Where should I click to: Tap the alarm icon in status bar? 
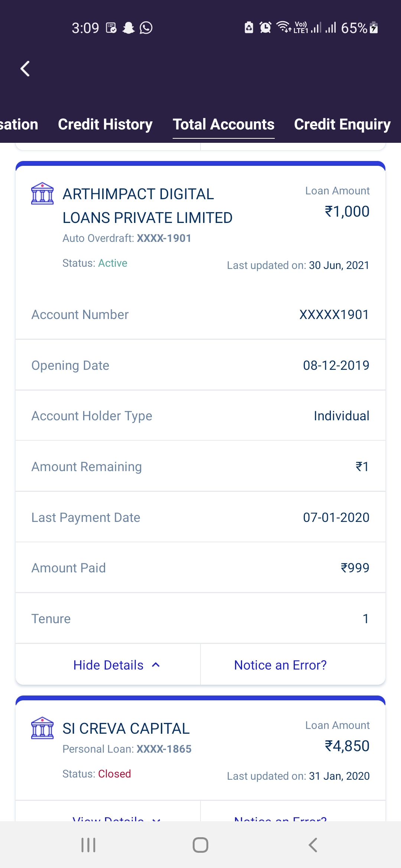(x=265, y=27)
